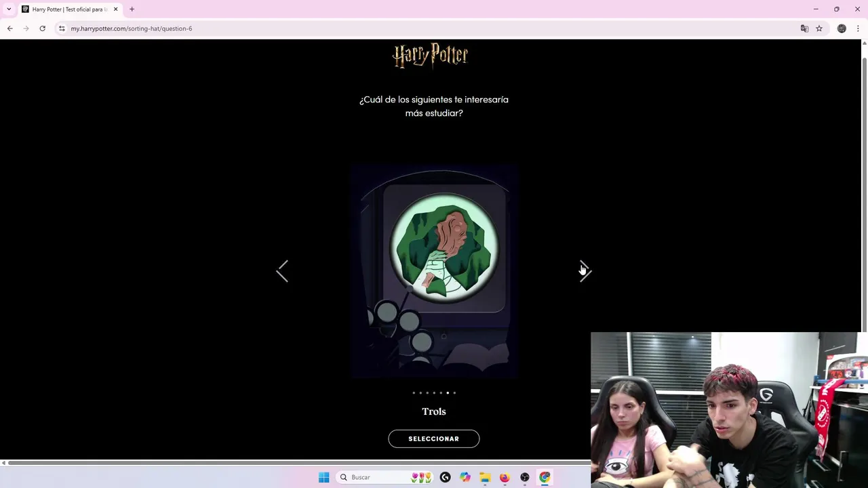
Task: Open a new tab with plus button
Action: click(132, 9)
